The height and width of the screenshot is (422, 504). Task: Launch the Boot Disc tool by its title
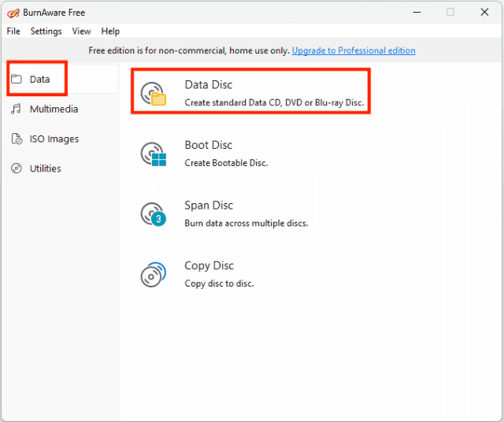point(208,145)
